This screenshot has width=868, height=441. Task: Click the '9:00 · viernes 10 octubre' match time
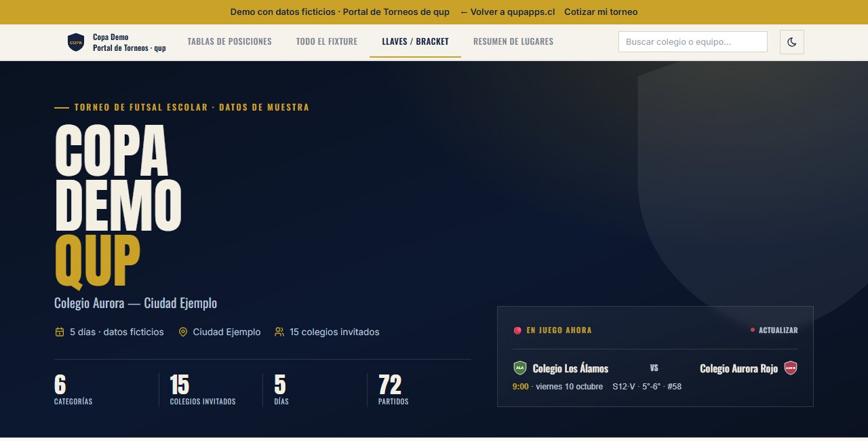[557, 387]
